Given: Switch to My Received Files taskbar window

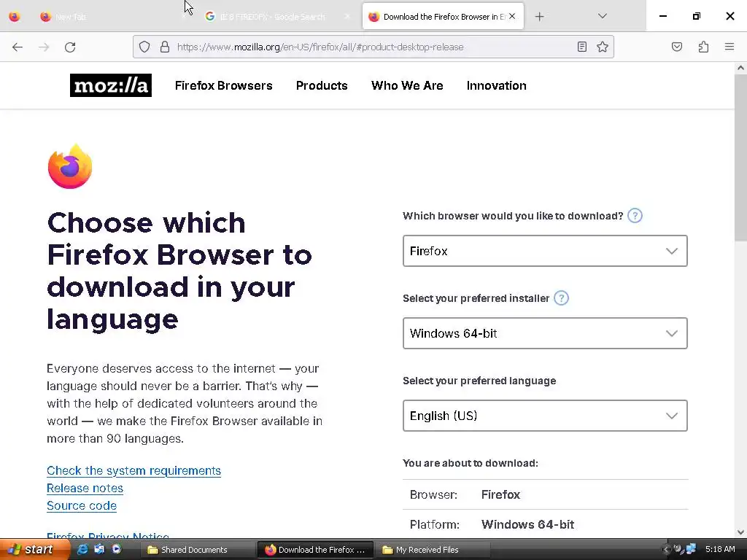Looking at the screenshot, I should pyautogui.click(x=433, y=550).
